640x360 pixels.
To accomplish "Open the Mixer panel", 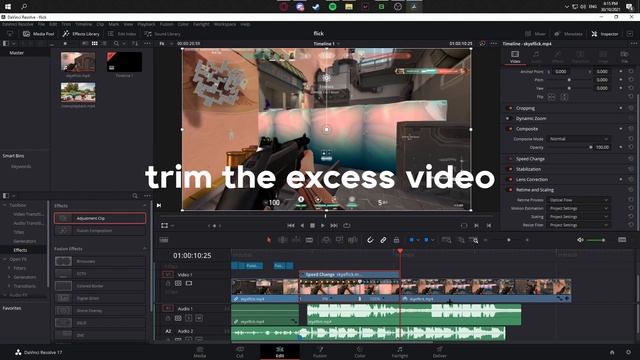I will coord(535,34).
